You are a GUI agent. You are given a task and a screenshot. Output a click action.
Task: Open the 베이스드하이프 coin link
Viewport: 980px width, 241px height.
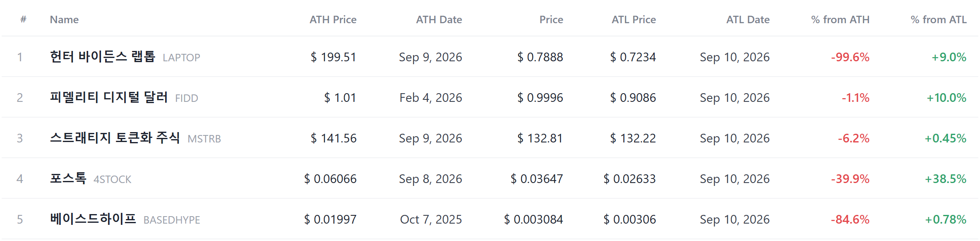93,219
